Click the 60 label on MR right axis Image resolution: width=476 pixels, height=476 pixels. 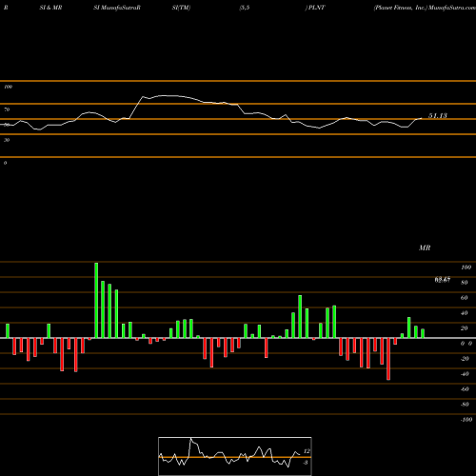click(x=465, y=298)
